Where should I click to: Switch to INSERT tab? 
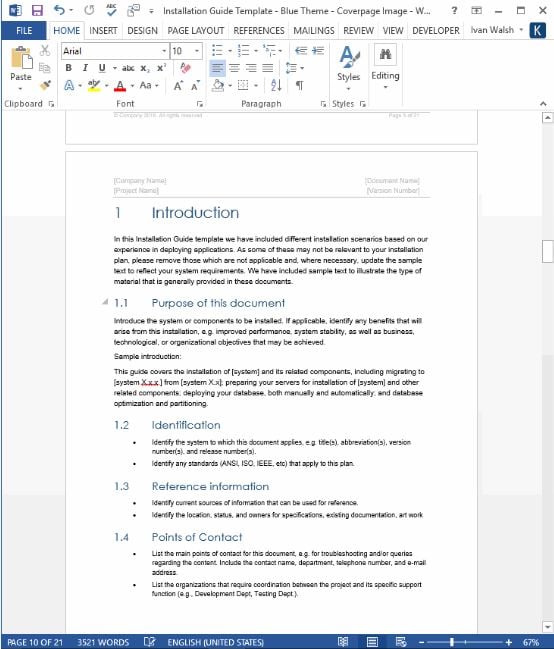[103, 31]
